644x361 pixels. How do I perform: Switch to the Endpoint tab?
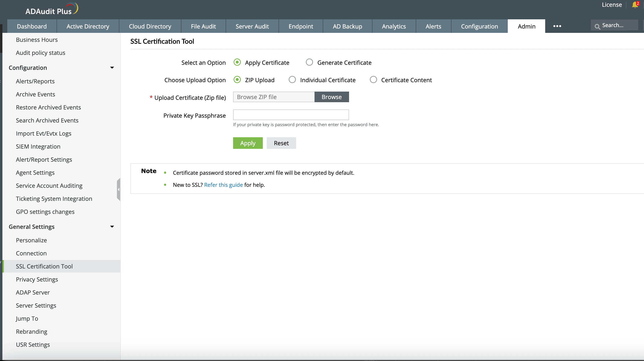tap(301, 26)
